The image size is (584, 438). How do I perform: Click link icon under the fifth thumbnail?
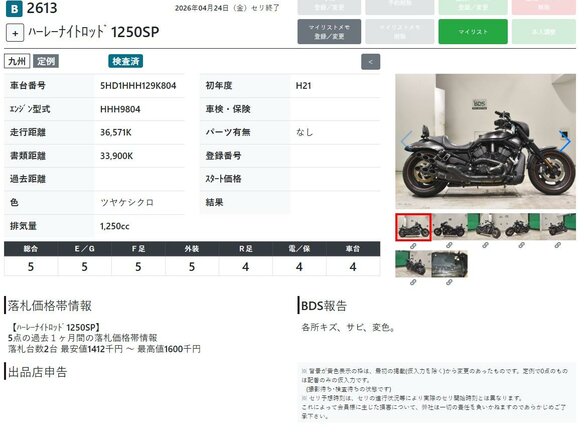pyautogui.click(x=558, y=245)
